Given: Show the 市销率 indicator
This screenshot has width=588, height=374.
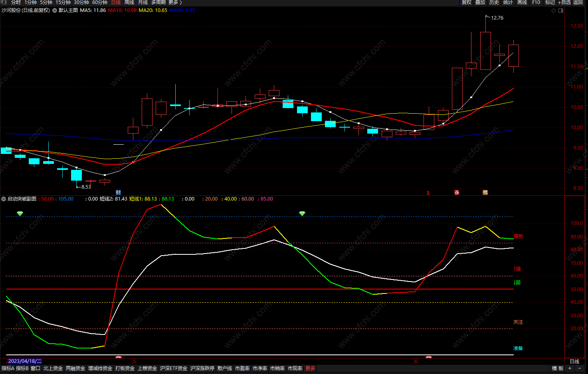Looking at the screenshot, I should point(277,368).
